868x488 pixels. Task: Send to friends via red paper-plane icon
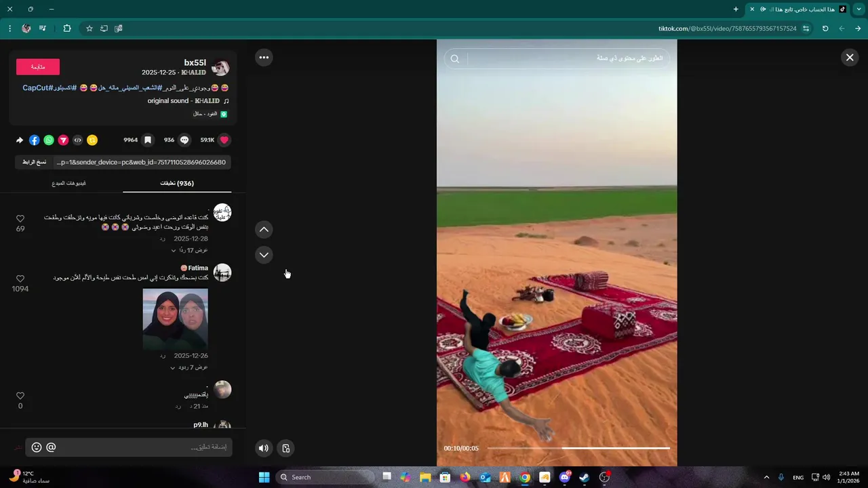[x=63, y=140]
